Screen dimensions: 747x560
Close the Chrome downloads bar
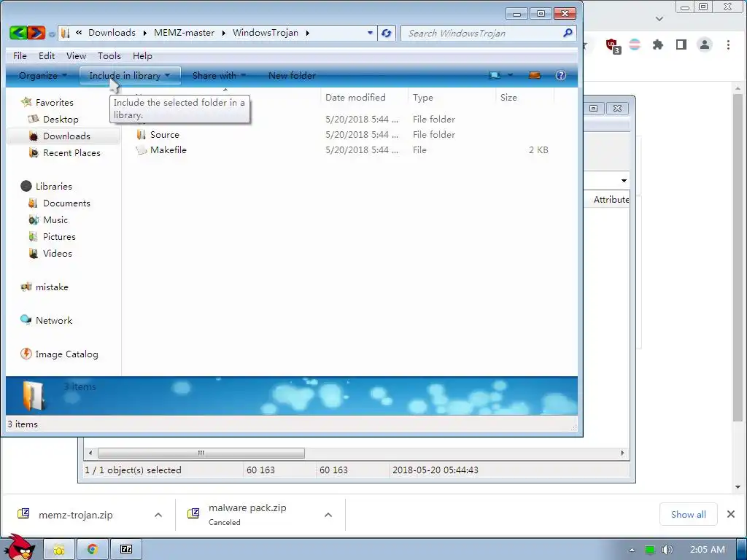tap(731, 514)
